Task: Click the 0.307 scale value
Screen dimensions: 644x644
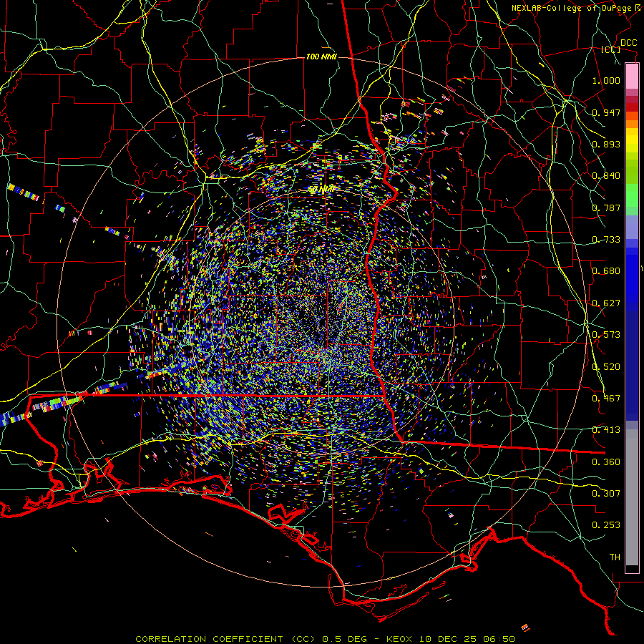Action: [x=606, y=494]
